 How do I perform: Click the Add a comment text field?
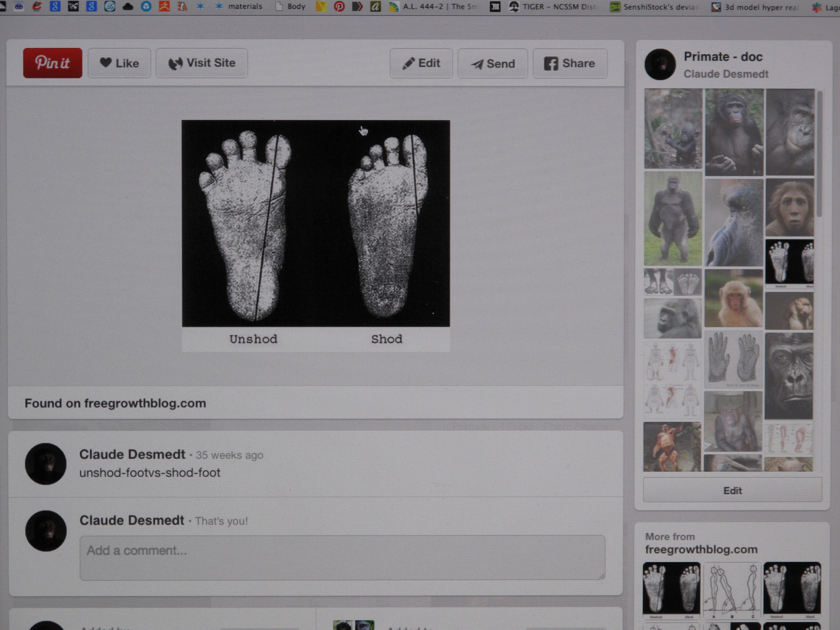(x=343, y=558)
